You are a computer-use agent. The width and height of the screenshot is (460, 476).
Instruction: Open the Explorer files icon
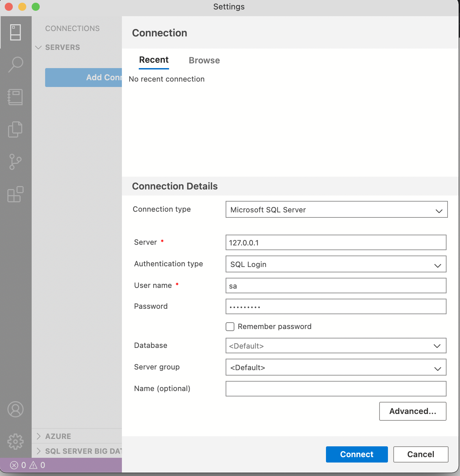tap(15, 129)
